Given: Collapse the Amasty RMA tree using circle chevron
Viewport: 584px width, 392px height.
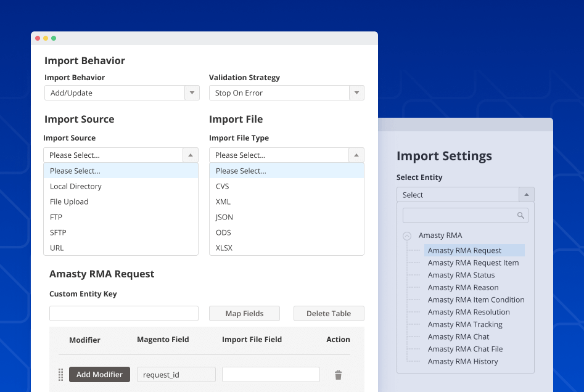Looking at the screenshot, I should [407, 235].
